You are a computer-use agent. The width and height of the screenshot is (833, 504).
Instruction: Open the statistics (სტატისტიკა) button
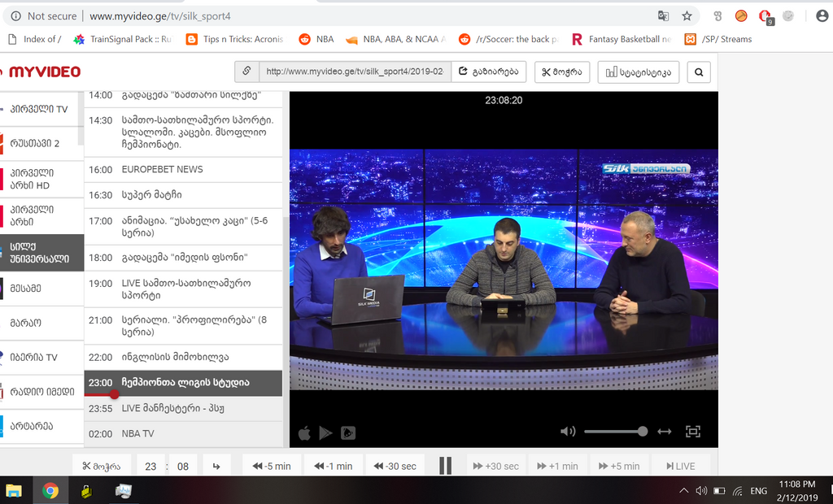(x=638, y=72)
